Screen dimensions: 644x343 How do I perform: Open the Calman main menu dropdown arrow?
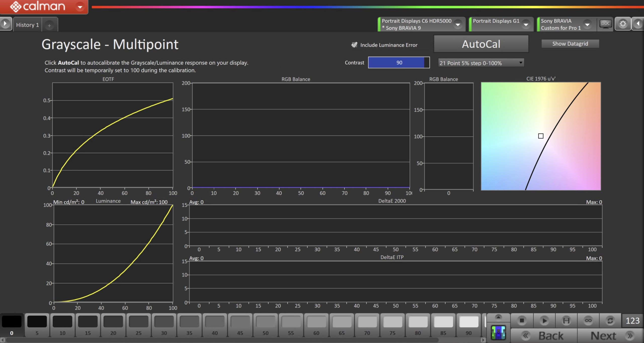[x=80, y=7]
